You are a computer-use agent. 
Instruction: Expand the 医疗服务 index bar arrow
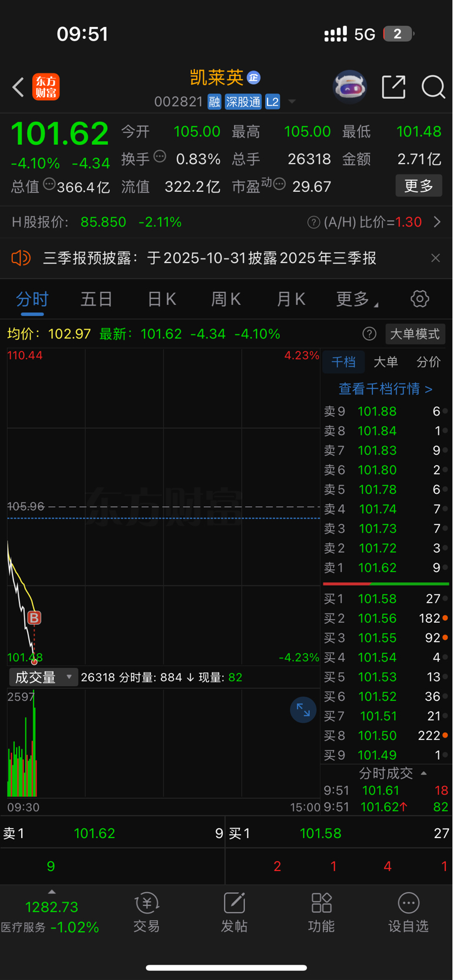pos(51,892)
